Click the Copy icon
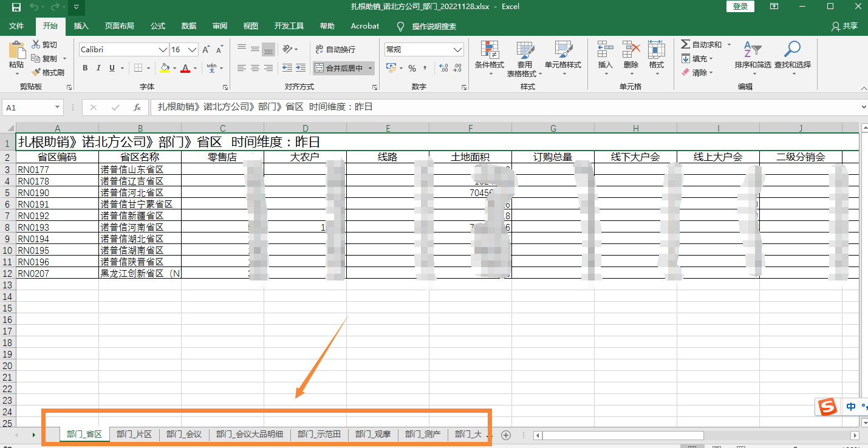This screenshot has height=448, width=868. [36, 58]
